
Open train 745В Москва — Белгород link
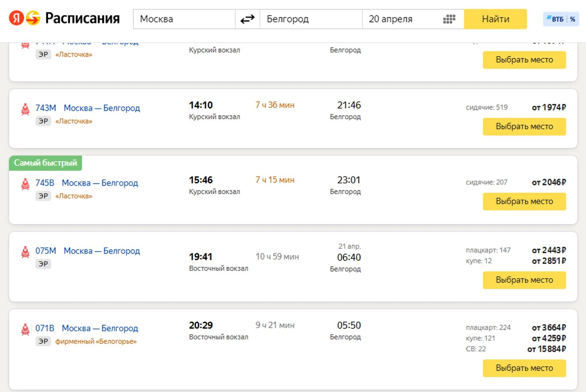100,183
